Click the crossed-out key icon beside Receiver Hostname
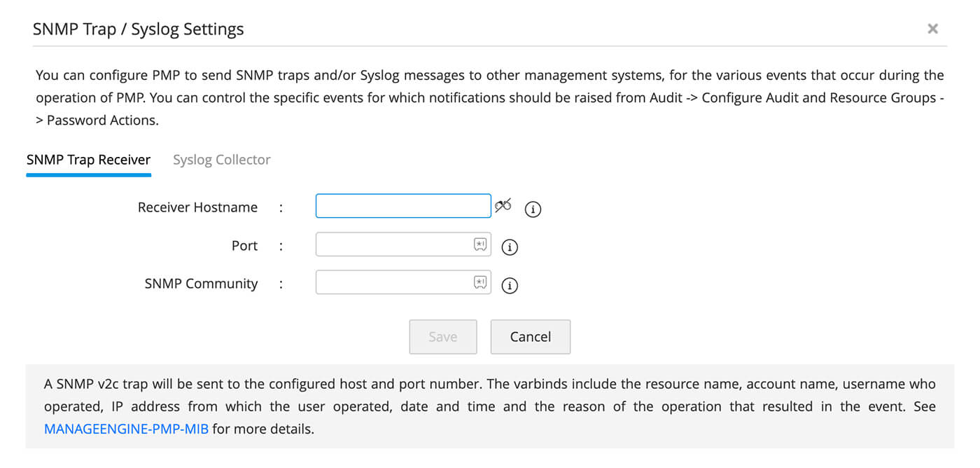Screen dimensions: 980x468 [503, 205]
